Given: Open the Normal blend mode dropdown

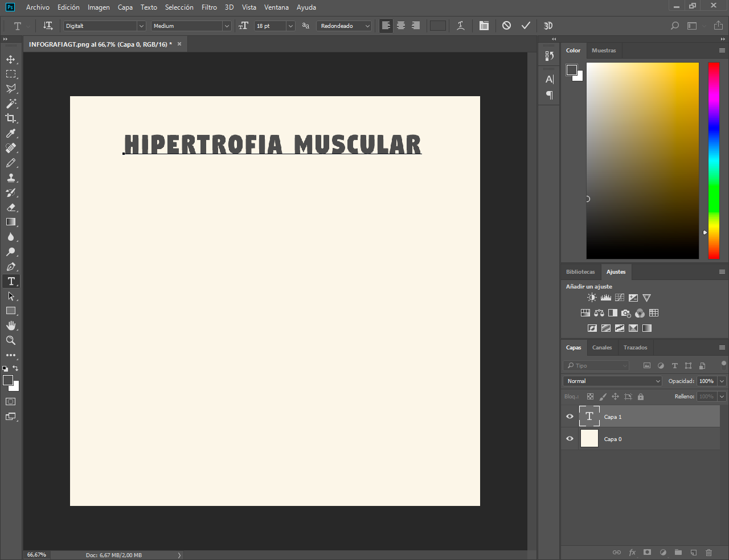Looking at the screenshot, I should coord(612,381).
